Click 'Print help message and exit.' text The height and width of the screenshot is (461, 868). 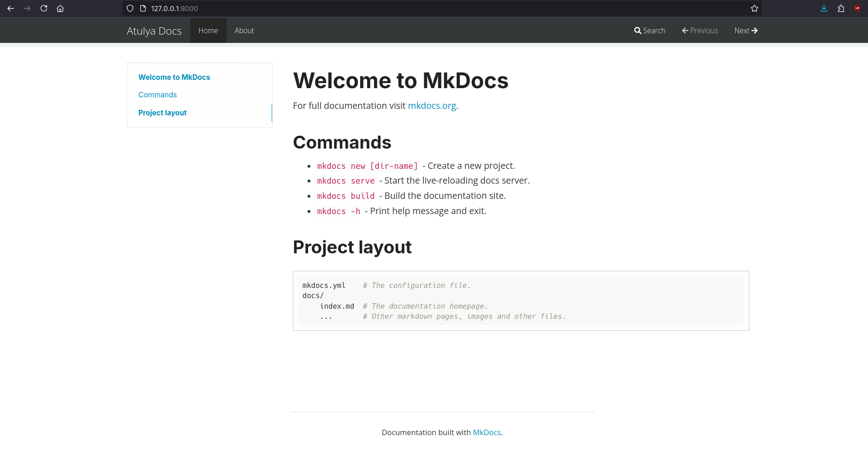pos(428,211)
